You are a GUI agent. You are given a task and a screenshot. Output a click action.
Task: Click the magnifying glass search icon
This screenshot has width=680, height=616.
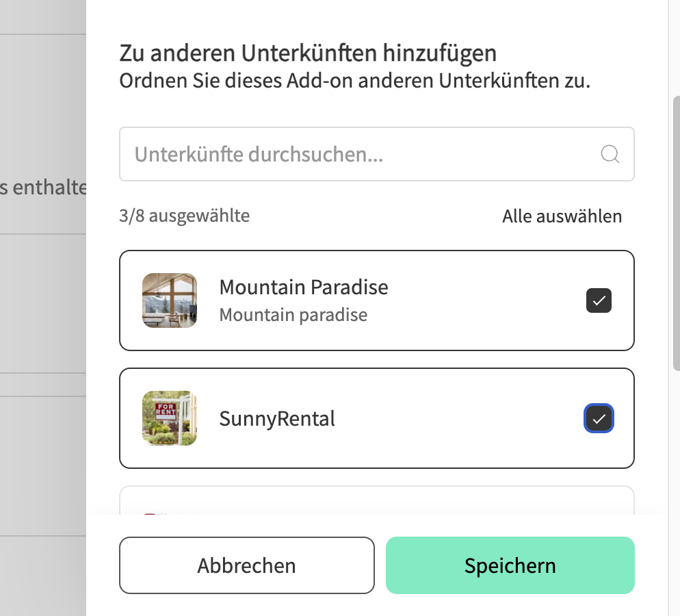point(610,154)
